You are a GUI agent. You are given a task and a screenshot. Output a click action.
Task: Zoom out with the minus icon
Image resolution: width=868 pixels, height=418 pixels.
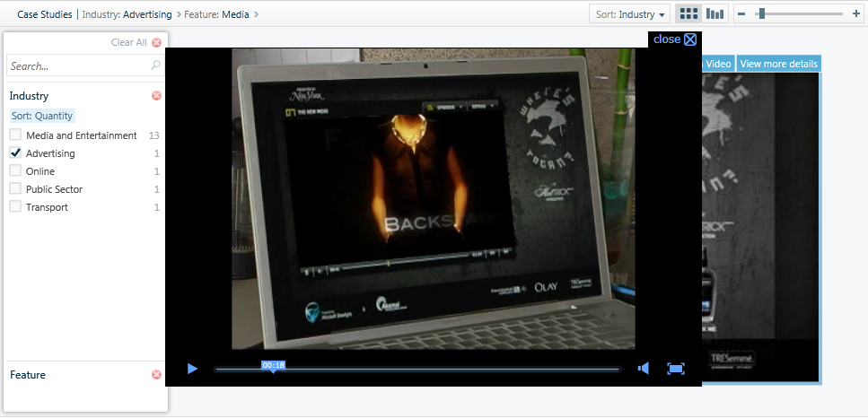(x=741, y=13)
